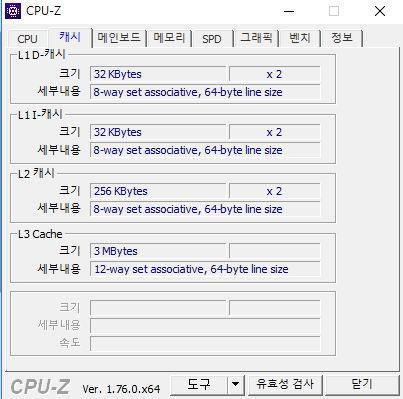Click the L2 캐시 group label
Image resolution: width=403 pixels, height=399 pixels.
pyautogui.click(x=36, y=174)
